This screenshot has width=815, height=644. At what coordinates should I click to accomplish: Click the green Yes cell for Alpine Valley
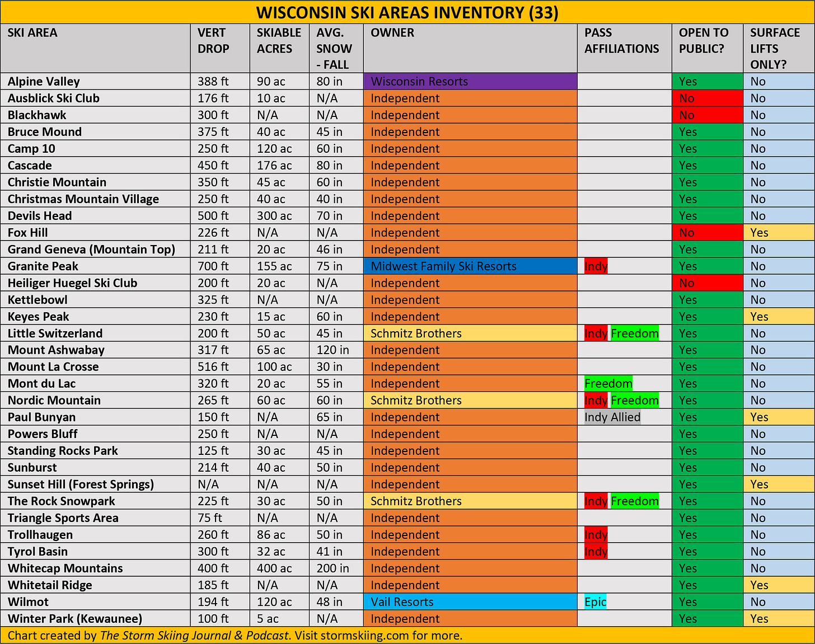[x=708, y=81]
